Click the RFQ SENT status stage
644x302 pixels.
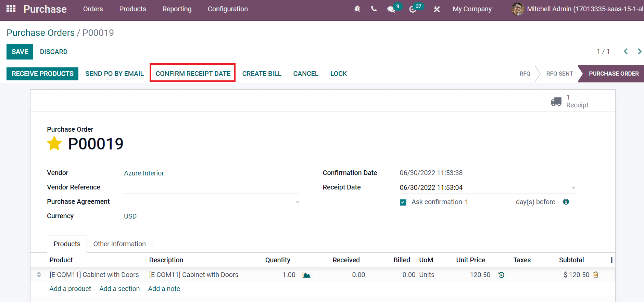559,74
